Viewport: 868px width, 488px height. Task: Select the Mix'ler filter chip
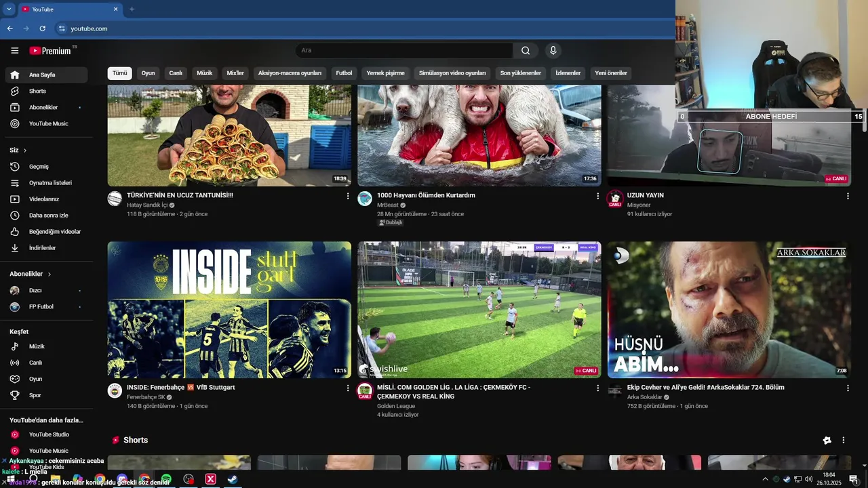pos(235,73)
